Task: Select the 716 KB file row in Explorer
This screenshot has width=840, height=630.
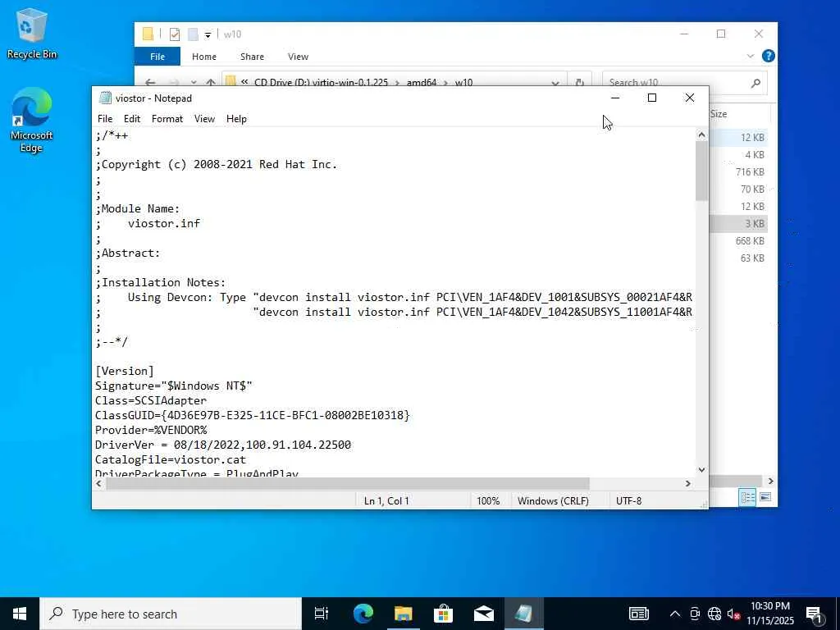Action: (738, 172)
